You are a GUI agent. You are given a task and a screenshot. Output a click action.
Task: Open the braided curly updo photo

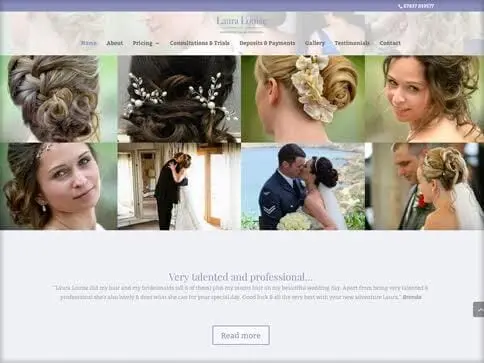59,99
